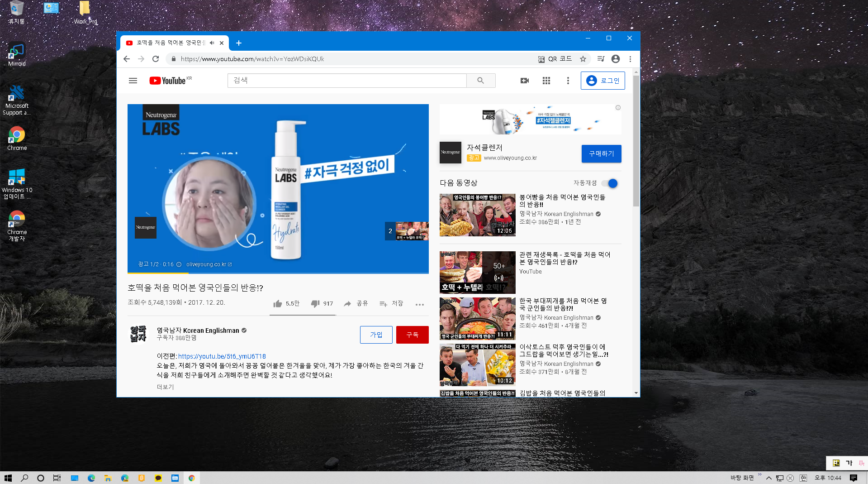Open the YouTube hamburger guide menu
The height and width of the screenshot is (484, 868).
pyautogui.click(x=133, y=80)
